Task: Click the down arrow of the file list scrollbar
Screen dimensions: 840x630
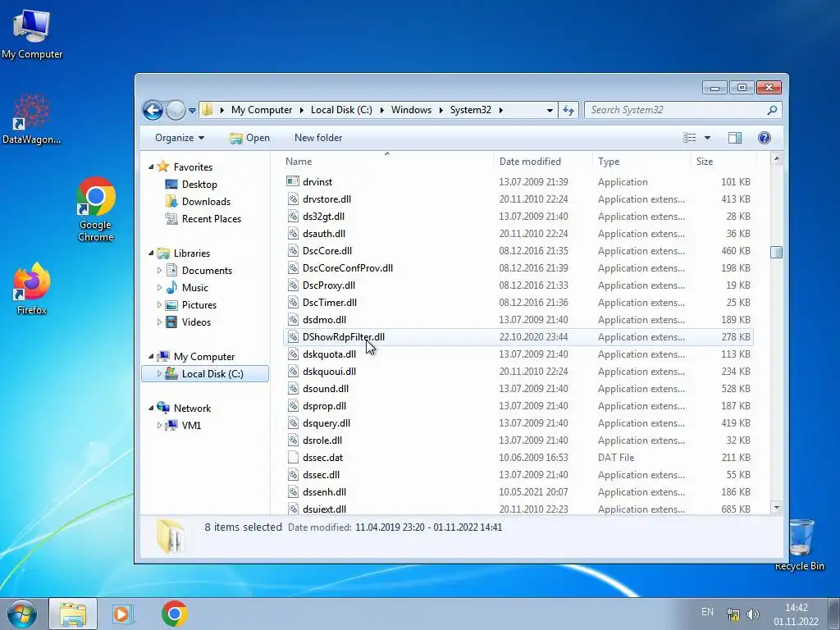Action: coord(776,507)
